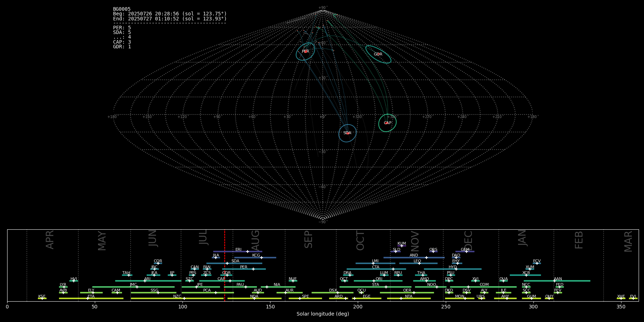Screen dimensions: 644x322
Task: Click the -90 south pole latitude label
Action: point(323,222)
